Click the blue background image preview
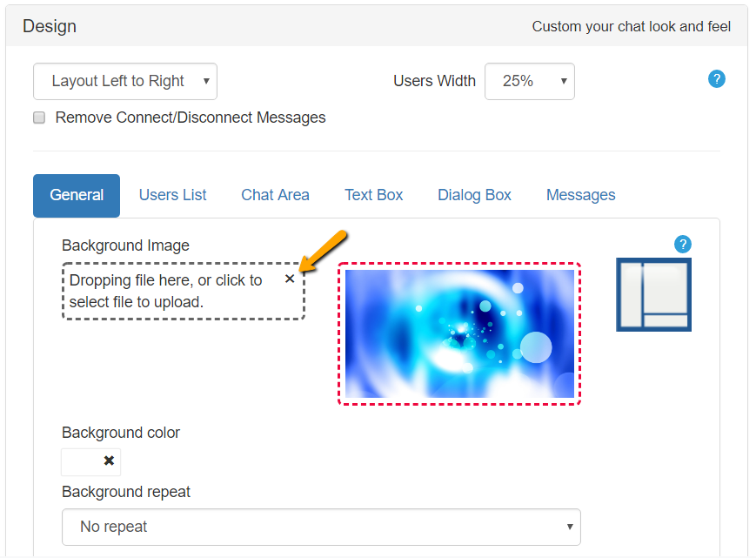Image resolution: width=756 pixels, height=558 pixels. pyautogui.click(x=459, y=333)
